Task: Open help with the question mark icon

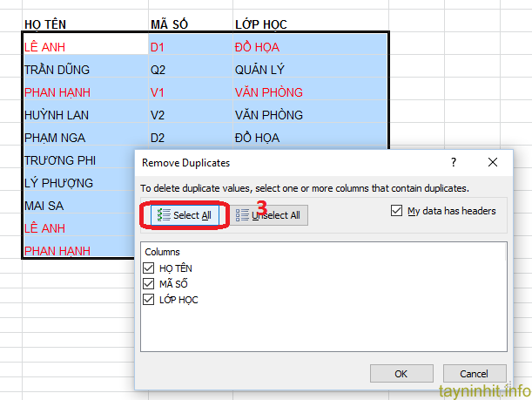Action: pos(453,163)
